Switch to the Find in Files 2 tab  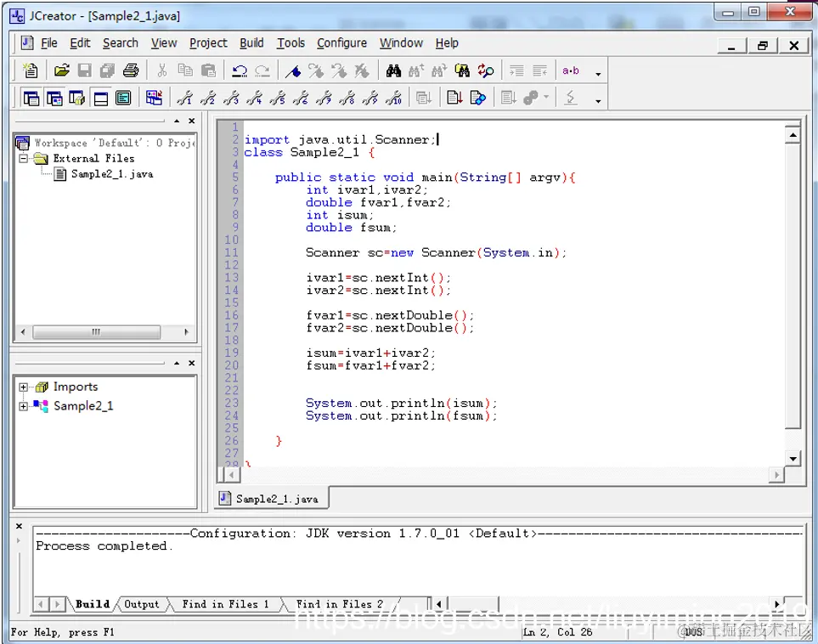[x=340, y=604]
